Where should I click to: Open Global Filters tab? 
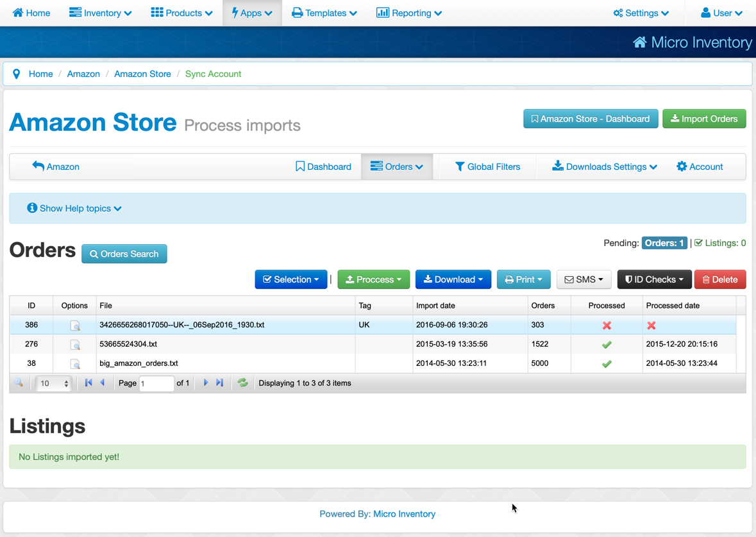point(487,167)
